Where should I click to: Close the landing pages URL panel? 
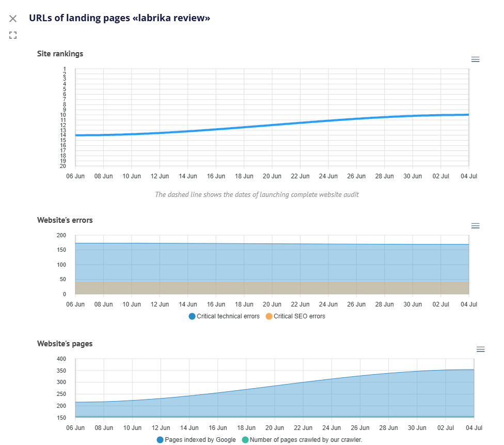13,19
